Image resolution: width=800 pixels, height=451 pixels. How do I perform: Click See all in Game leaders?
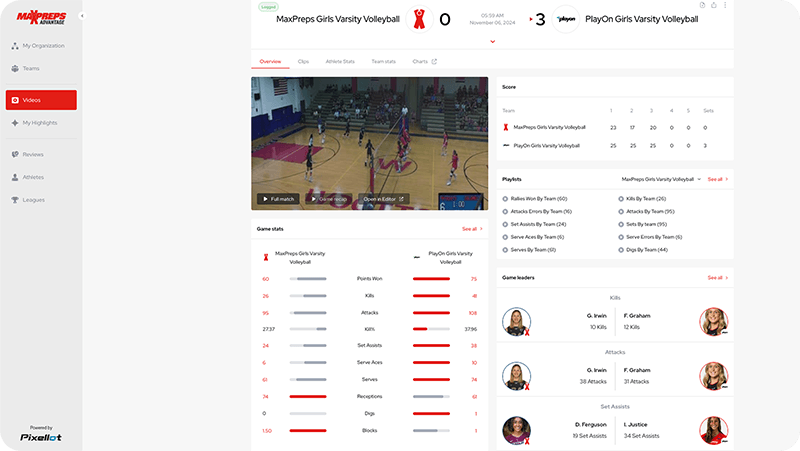tap(718, 278)
